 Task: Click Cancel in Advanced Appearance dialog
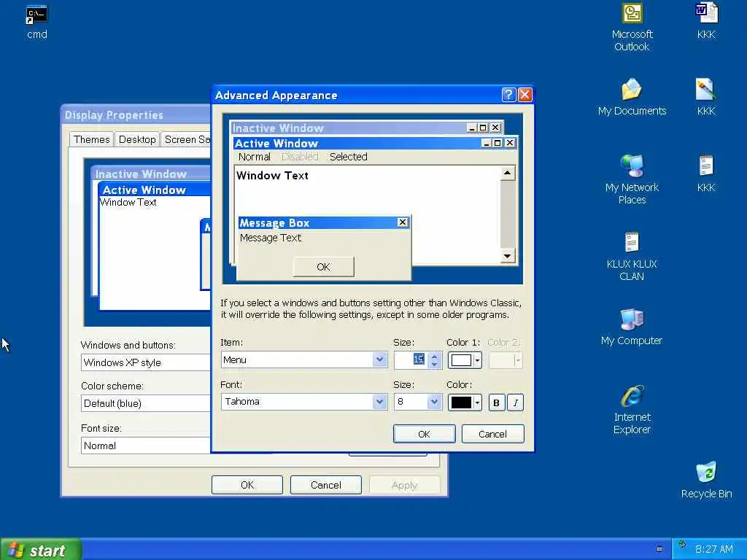[x=492, y=434]
